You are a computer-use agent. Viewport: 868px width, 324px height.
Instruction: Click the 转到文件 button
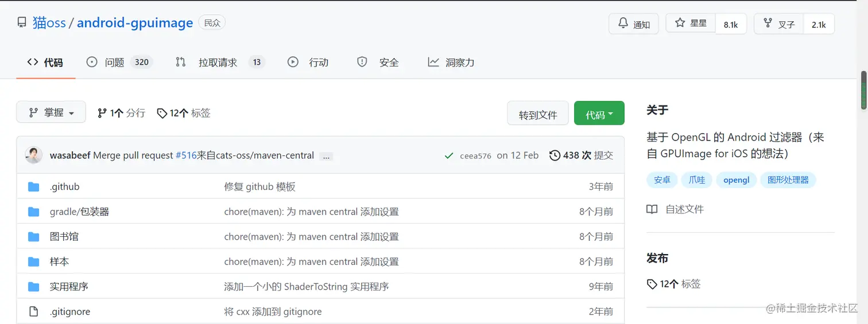538,114
